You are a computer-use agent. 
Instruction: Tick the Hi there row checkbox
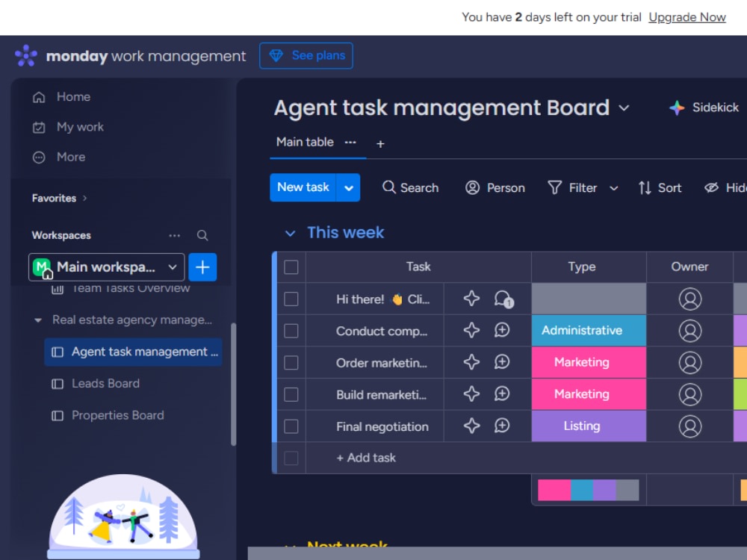pyautogui.click(x=291, y=299)
